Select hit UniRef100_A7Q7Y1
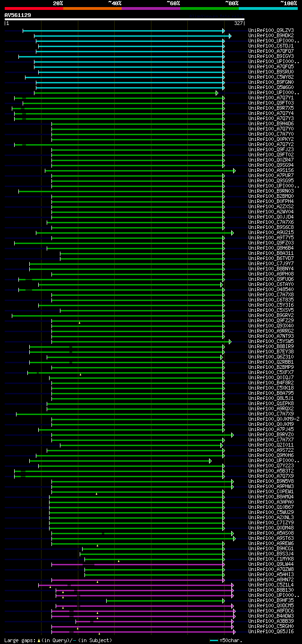The image size is (302, 644). tap(271, 98)
